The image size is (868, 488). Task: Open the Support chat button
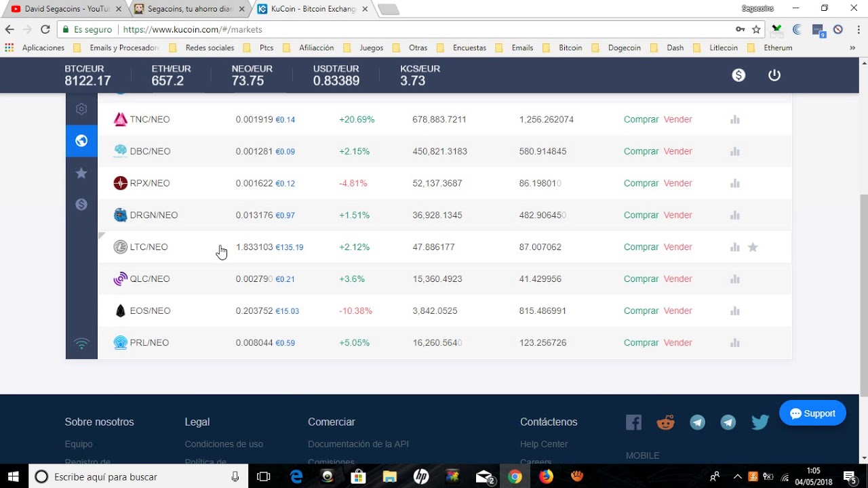click(x=812, y=413)
